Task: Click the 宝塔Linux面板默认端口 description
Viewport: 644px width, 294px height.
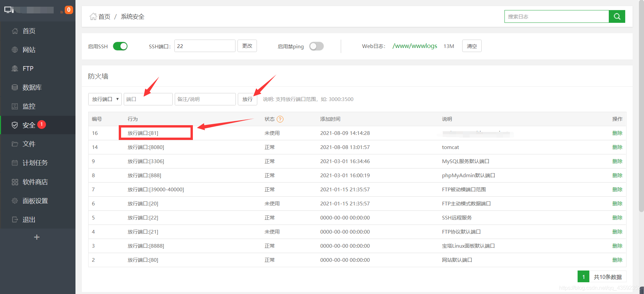Action: 468,246
